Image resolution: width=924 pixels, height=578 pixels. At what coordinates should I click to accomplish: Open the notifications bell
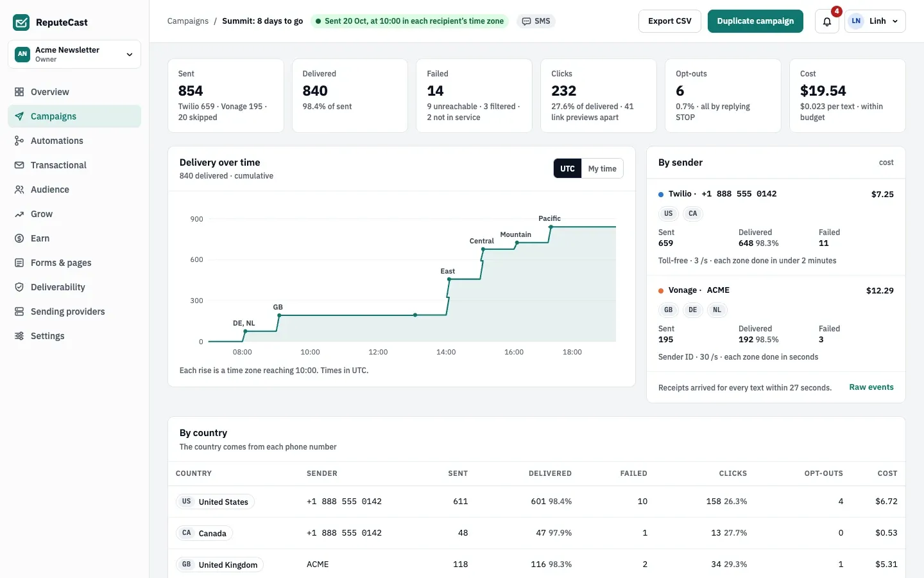tap(827, 21)
